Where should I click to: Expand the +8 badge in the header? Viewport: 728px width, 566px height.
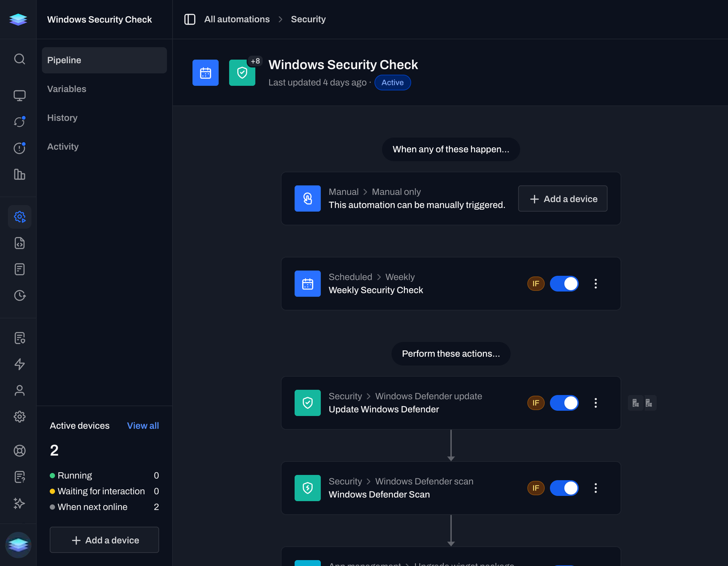pos(255,61)
